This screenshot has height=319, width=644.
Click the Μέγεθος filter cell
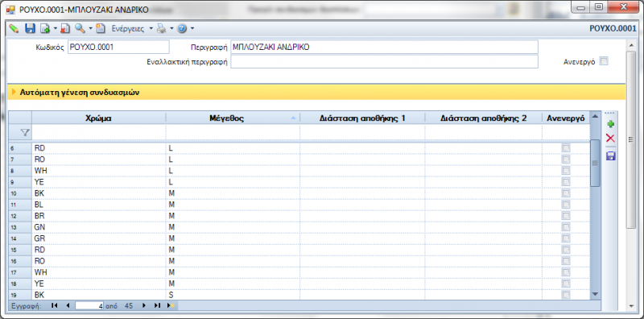(x=233, y=132)
